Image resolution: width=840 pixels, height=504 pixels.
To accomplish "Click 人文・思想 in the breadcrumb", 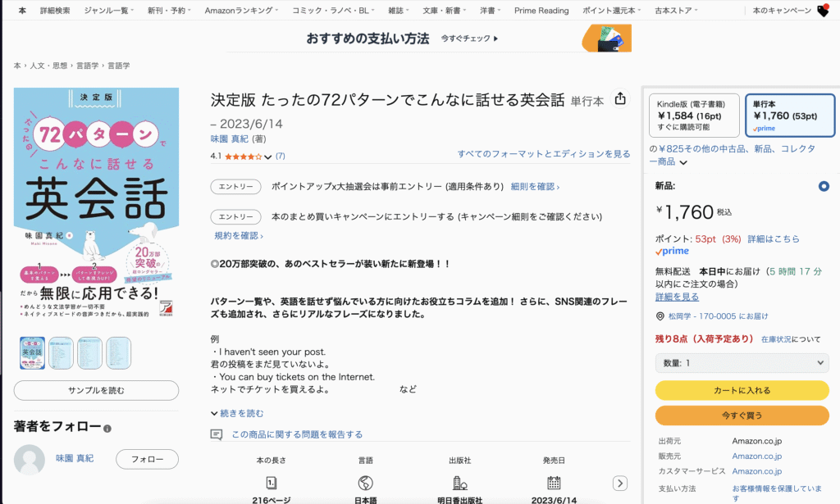I will coord(48,66).
